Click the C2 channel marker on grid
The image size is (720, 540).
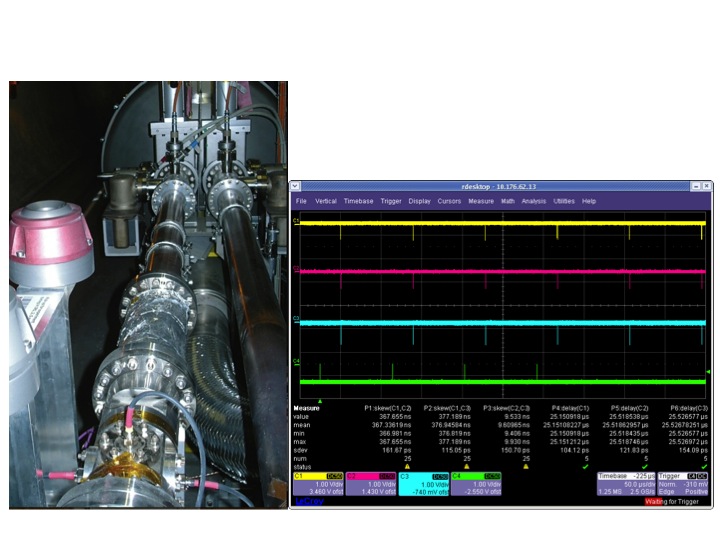click(x=297, y=269)
